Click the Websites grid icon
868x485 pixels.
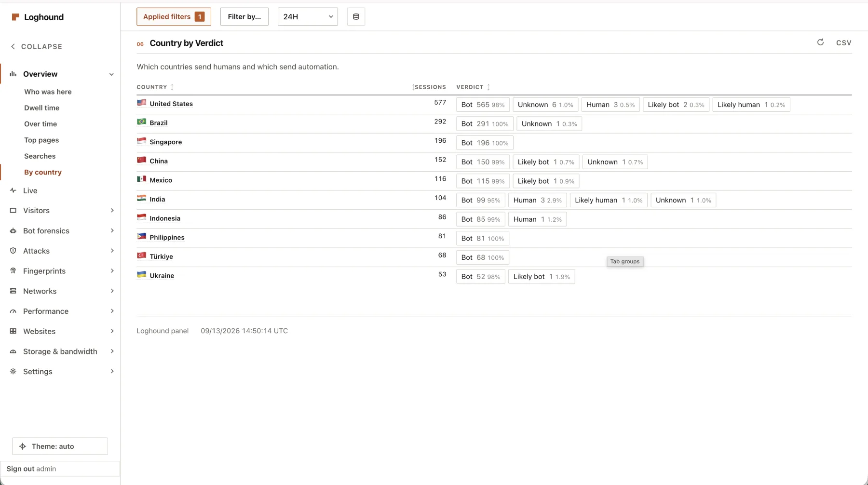tap(13, 331)
